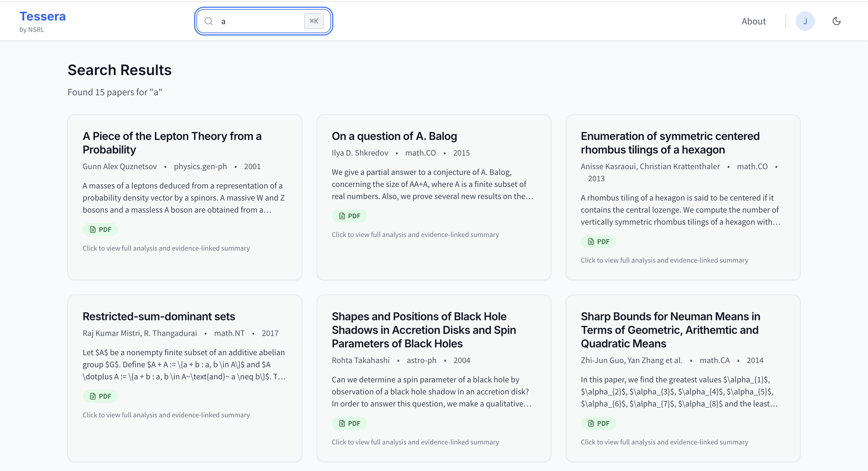
Task: Click authors Raj Kumar Mistri, R. Thangadurai
Action: [140, 333]
